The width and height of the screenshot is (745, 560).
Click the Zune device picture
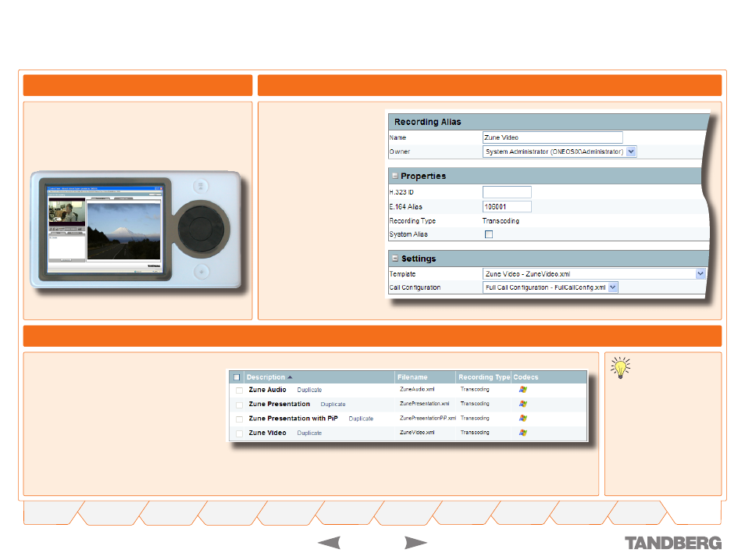137,229
